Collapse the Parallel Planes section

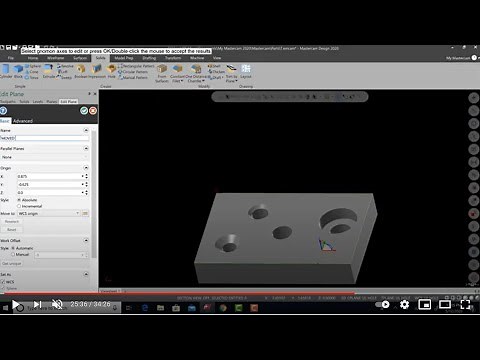tap(86, 148)
